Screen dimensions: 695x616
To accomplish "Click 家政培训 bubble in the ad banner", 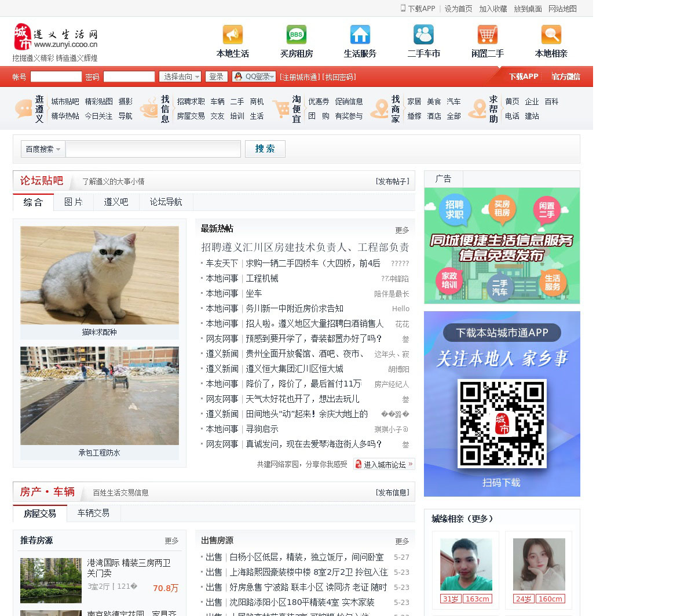I will pyautogui.click(x=449, y=280).
